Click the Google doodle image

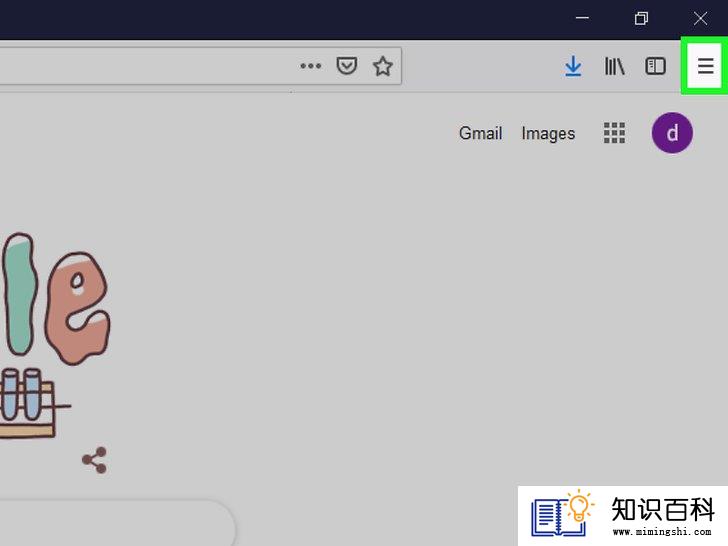pyautogui.click(x=55, y=334)
